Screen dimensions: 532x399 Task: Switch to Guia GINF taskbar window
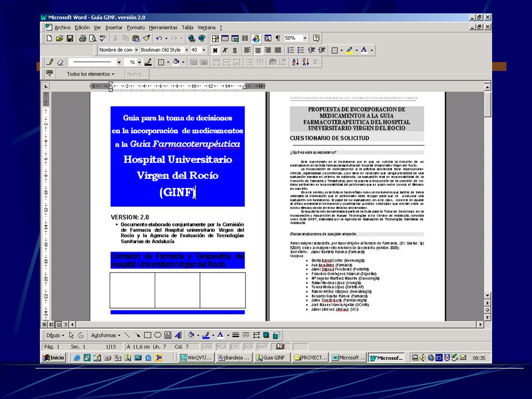(272, 357)
